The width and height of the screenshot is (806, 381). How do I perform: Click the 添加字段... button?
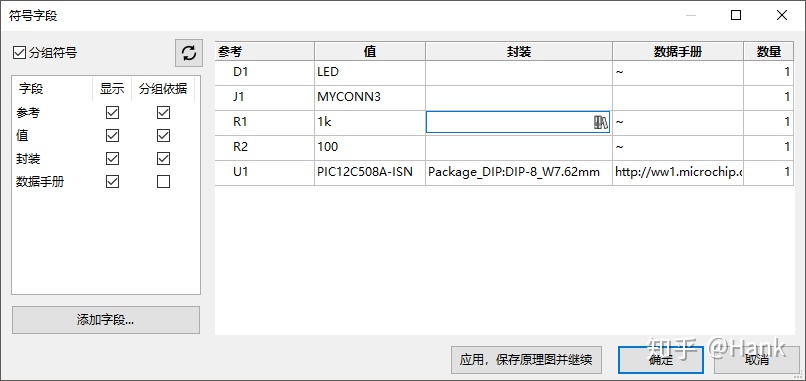105,320
